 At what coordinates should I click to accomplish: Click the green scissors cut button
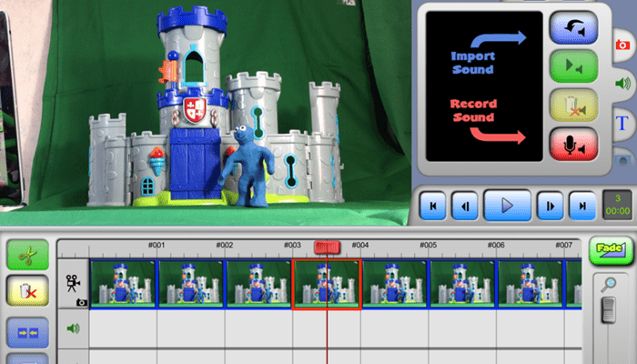[x=27, y=255]
